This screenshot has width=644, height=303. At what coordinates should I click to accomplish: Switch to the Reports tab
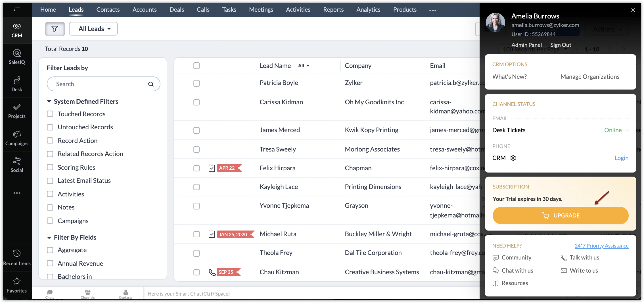coord(333,10)
